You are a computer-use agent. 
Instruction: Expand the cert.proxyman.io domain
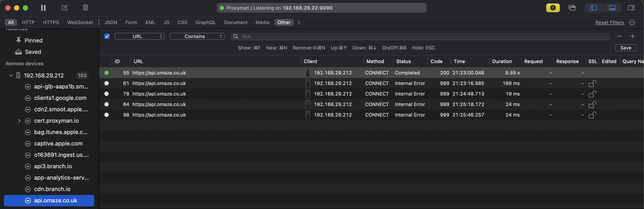point(19,121)
